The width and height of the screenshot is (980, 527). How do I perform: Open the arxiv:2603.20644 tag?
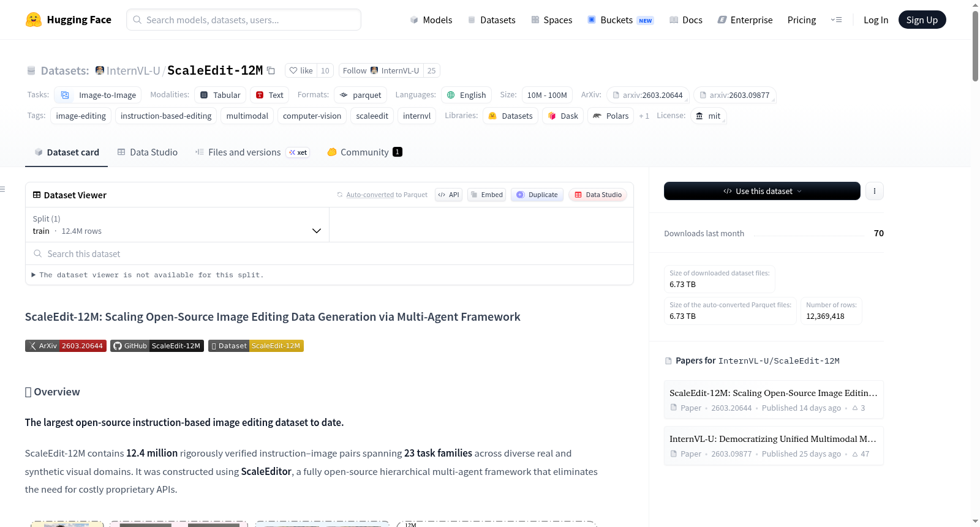pyautogui.click(x=648, y=95)
